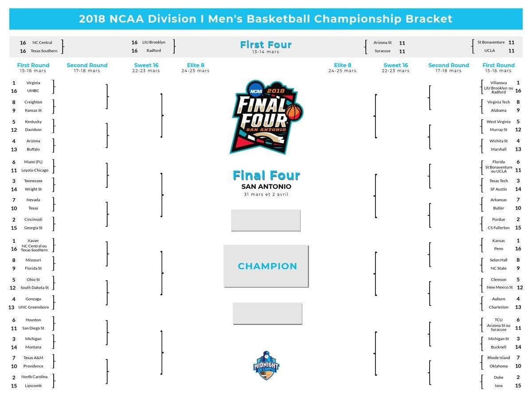
Task: Select the right Elite 8 header
Action: [343, 65]
